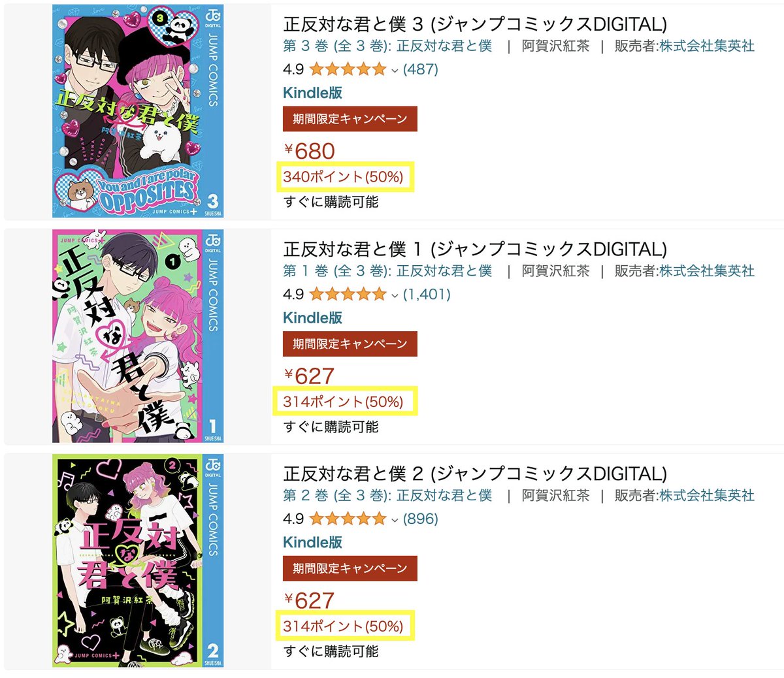Expand rating dropdown chevron for volume 1
Image resolution: width=784 pixels, height=678 pixels.
[x=395, y=295]
